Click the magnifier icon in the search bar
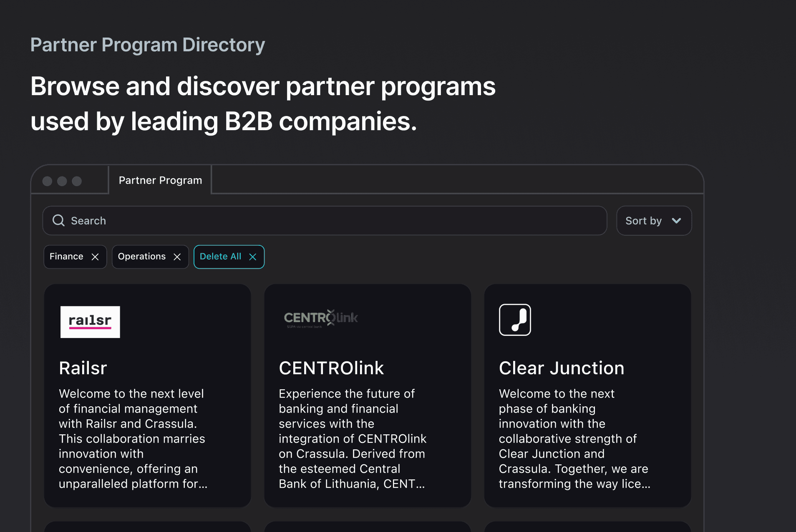 pyautogui.click(x=58, y=220)
